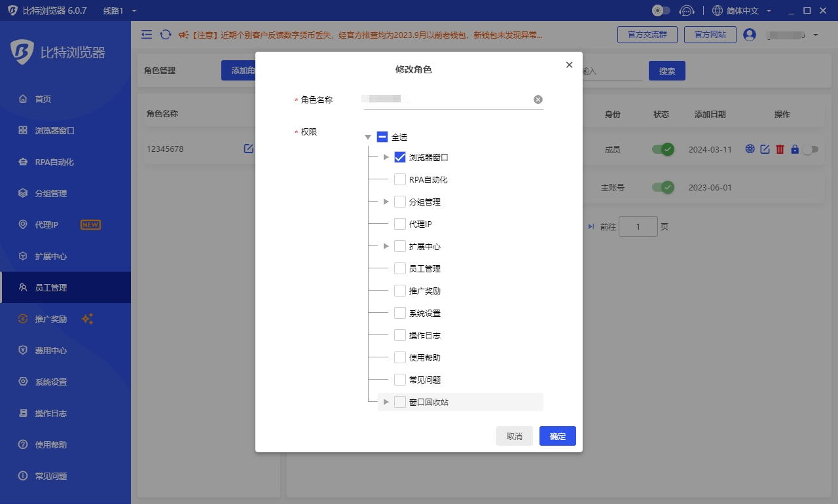Click the 搜索 button
838x504 pixels.
pos(667,71)
